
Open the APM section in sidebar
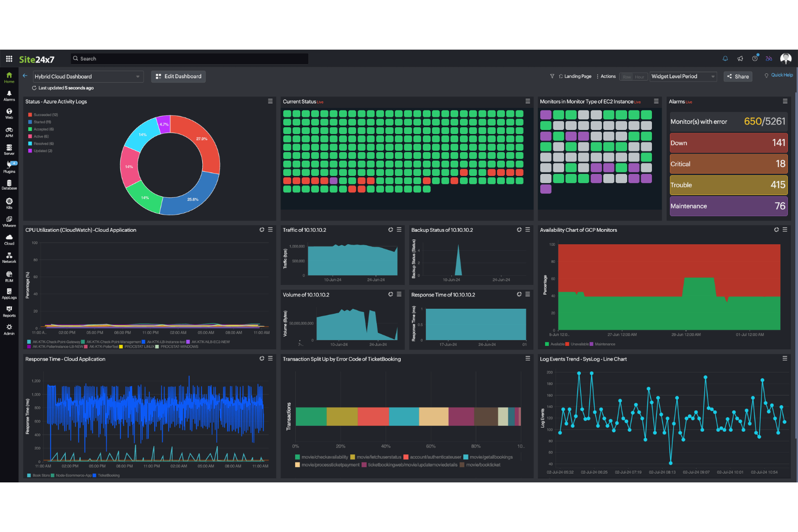9,132
